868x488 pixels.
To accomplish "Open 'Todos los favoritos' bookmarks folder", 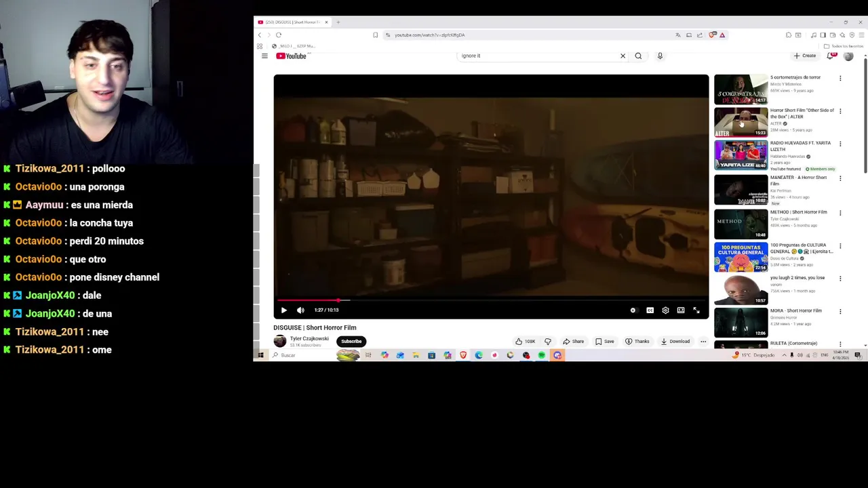I will pos(844,46).
